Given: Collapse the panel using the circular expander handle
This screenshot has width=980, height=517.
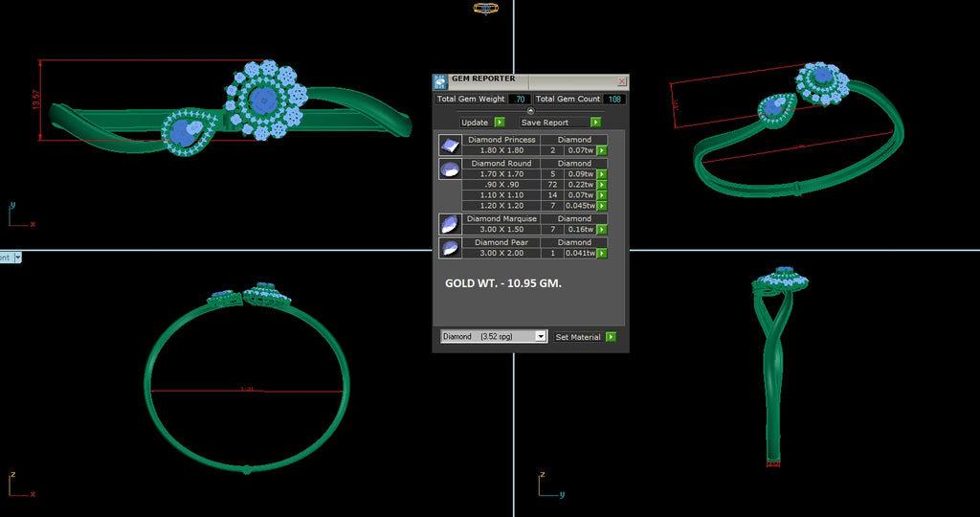Looking at the screenshot, I should [531, 111].
